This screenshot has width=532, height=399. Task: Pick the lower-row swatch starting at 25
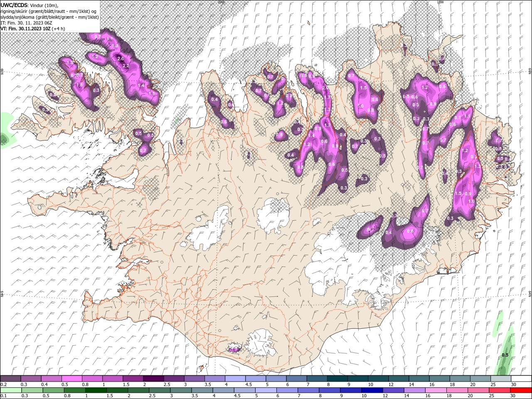500,390
